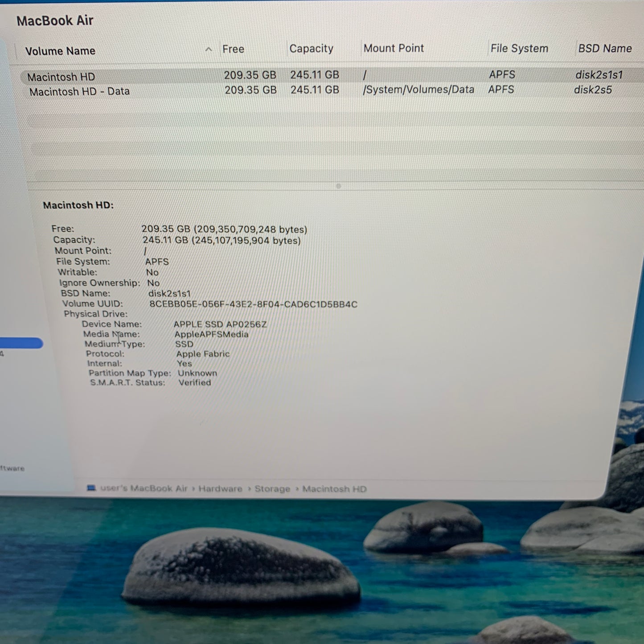
Task: Click the S.M.A.R.T. Status Verified value
Action: [x=195, y=382]
